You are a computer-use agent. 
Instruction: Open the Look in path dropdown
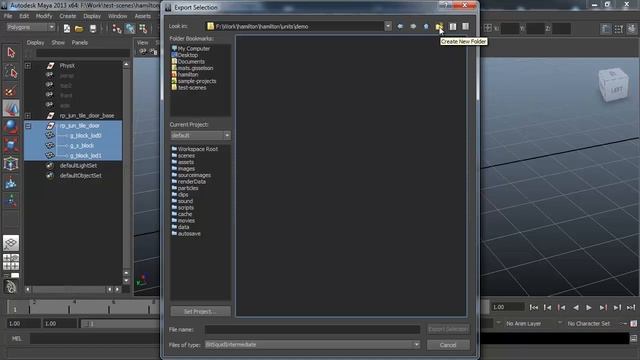[388, 26]
